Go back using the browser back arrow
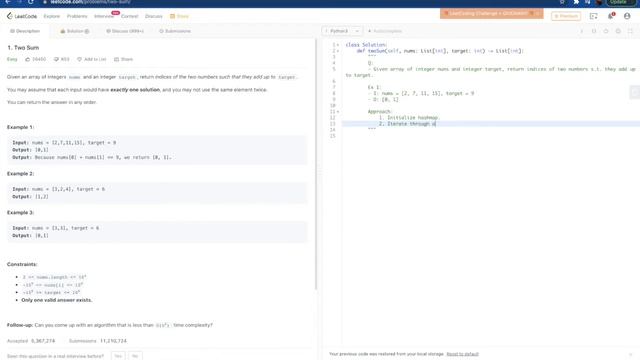Viewport: 640px width, 360px height. [x=8, y=2]
